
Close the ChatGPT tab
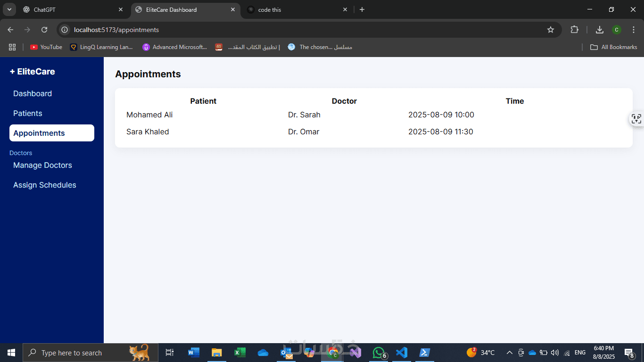point(121,9)
